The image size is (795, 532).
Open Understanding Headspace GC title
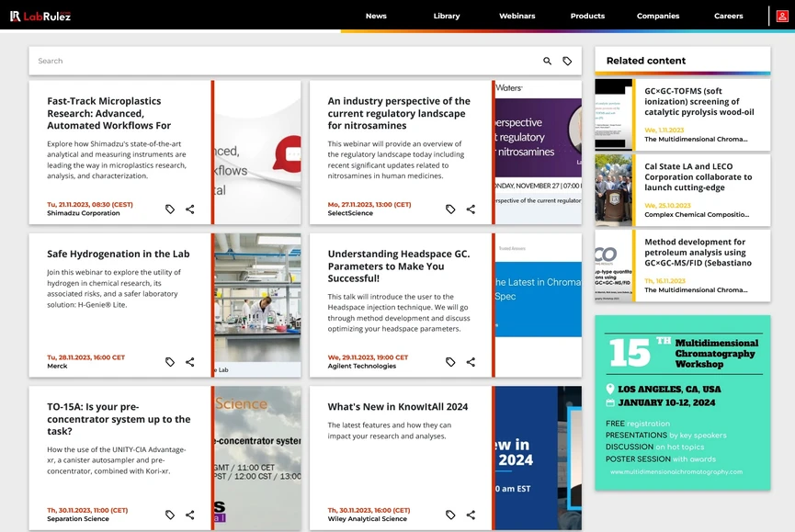coord(399,266)
